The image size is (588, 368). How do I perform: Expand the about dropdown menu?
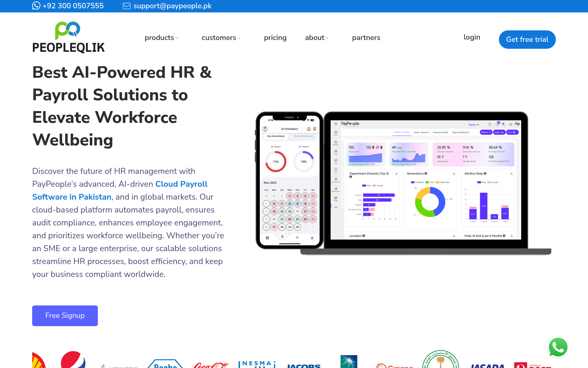[x=317, y=38]
